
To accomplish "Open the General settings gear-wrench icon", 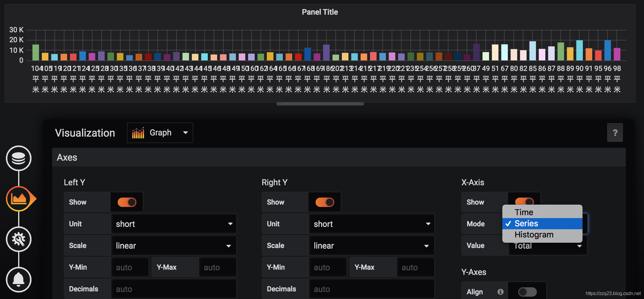I will pyautogui.click(x=19, y=239).
